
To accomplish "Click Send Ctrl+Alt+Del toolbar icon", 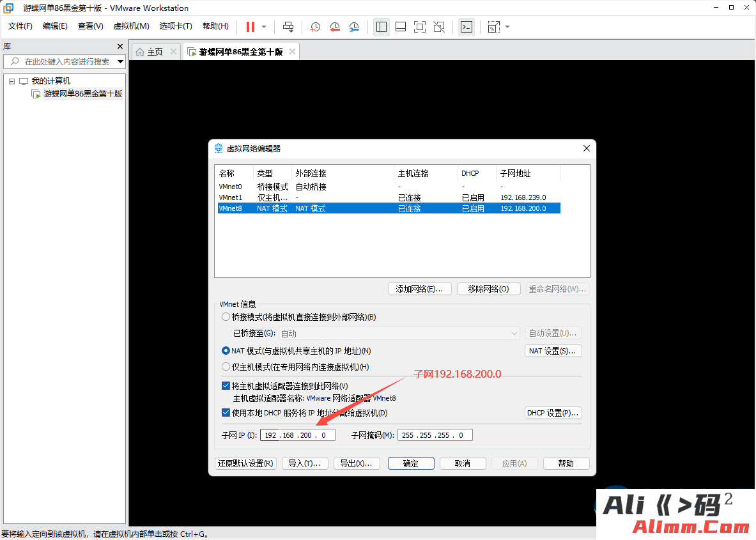I will 288,27.
